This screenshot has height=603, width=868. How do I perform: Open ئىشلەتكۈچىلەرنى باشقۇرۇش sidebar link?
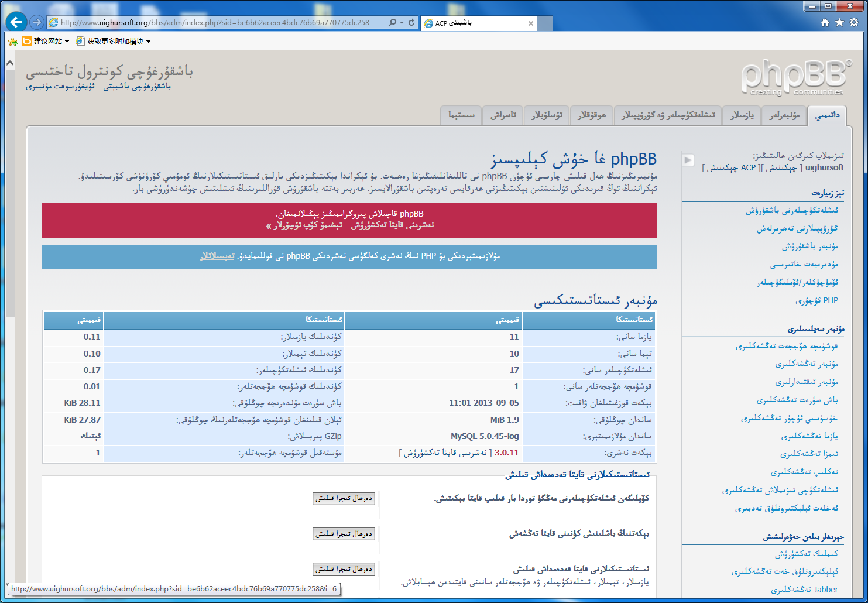791,210
